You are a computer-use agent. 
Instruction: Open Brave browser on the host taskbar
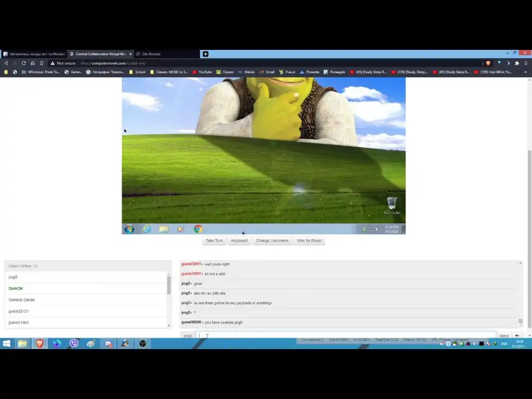(x=39, y=344)
